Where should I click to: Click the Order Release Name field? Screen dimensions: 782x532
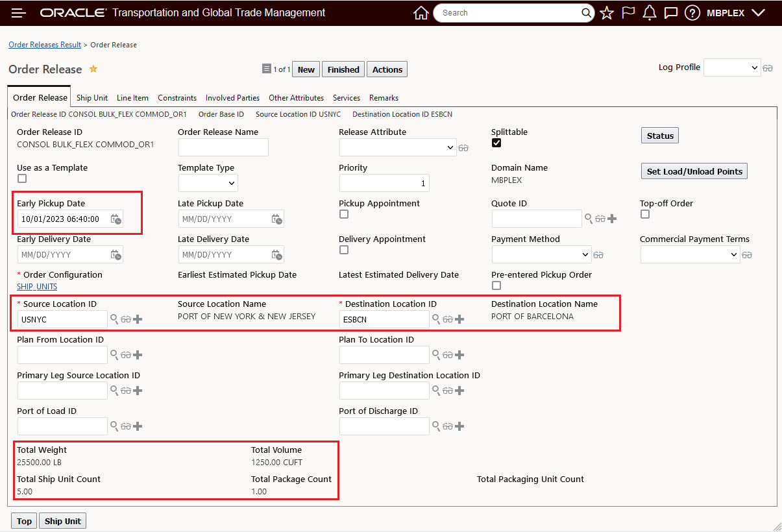tap(223, 147)
